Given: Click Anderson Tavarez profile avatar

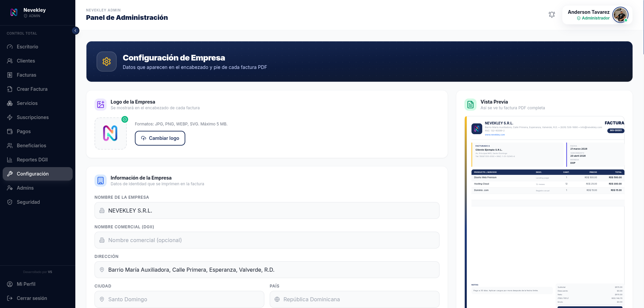Looking at the screenshot, I should point(620,15).
